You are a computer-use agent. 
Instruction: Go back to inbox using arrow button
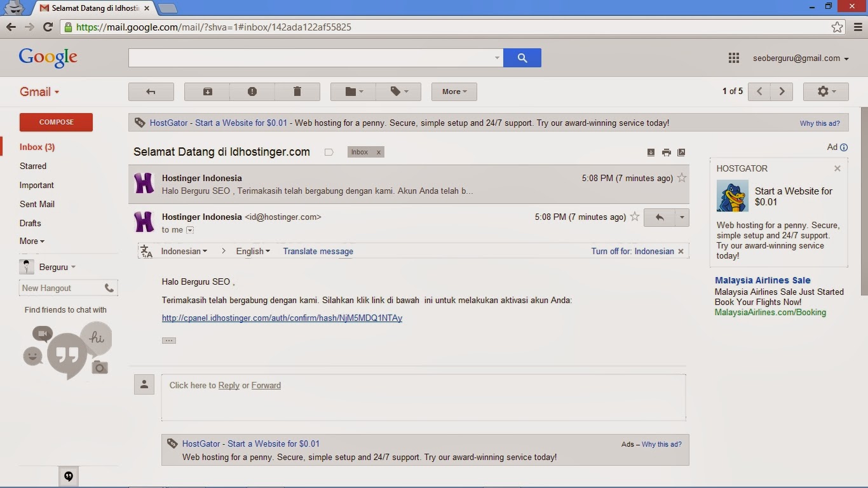(151, 91)
